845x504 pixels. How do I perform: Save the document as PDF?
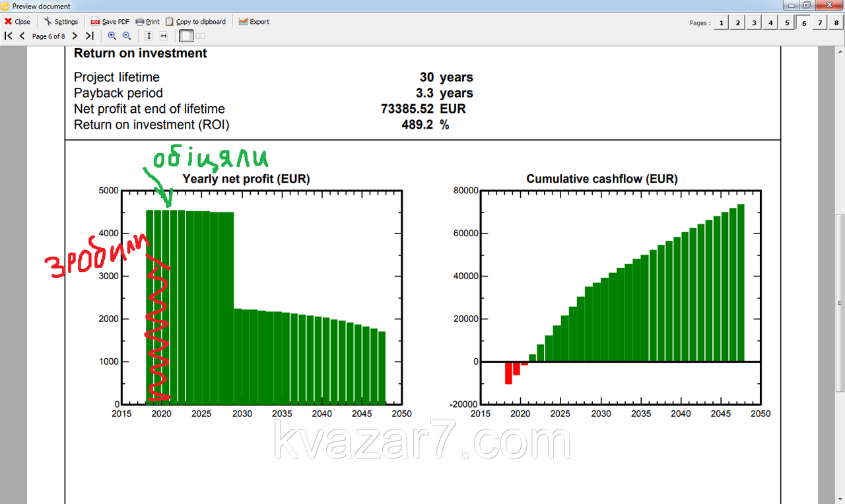coord(110,22)
